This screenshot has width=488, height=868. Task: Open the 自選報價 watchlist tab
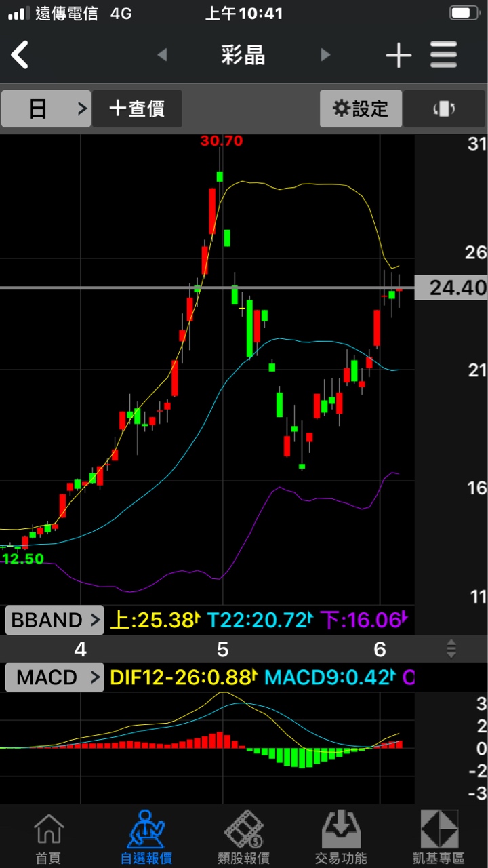[146, 837]
